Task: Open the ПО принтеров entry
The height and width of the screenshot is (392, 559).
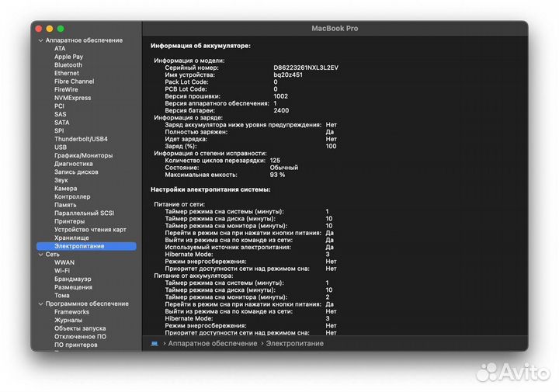Action: point(75,345)
